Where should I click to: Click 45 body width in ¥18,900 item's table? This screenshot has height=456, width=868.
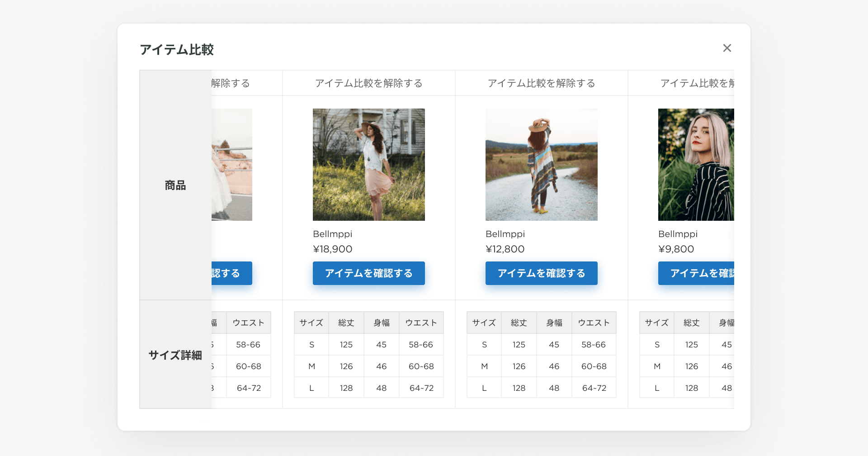coord(382,345)
